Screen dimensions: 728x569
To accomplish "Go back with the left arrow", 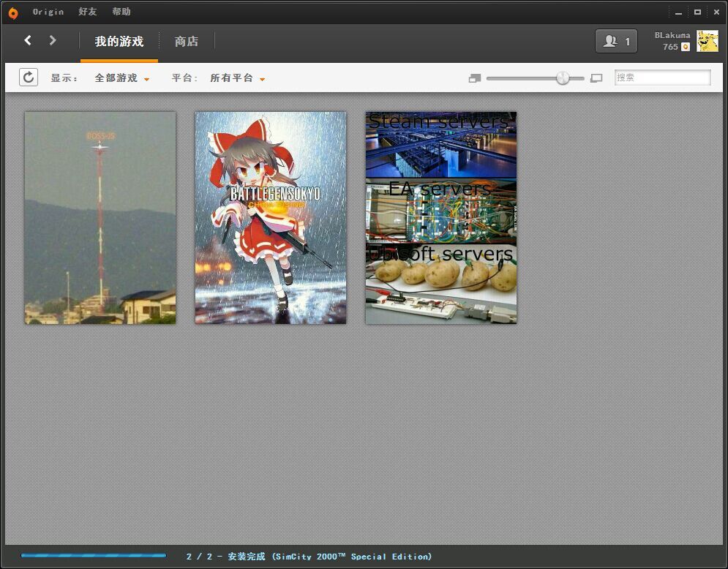I will click(28, 40).
